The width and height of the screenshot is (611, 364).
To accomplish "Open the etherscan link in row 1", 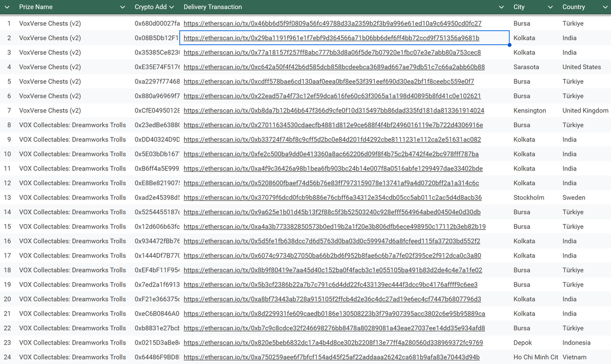I will click(x=334, y=23).
